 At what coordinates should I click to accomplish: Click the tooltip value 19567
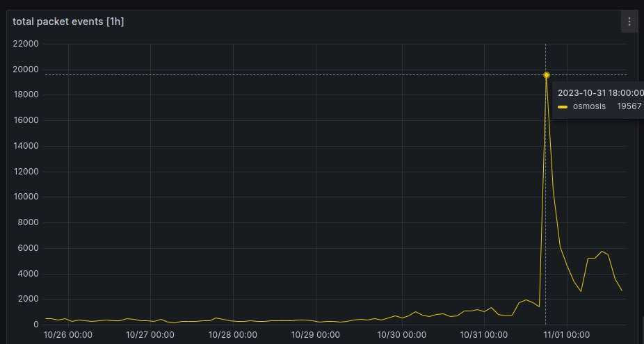pos(630,106)
